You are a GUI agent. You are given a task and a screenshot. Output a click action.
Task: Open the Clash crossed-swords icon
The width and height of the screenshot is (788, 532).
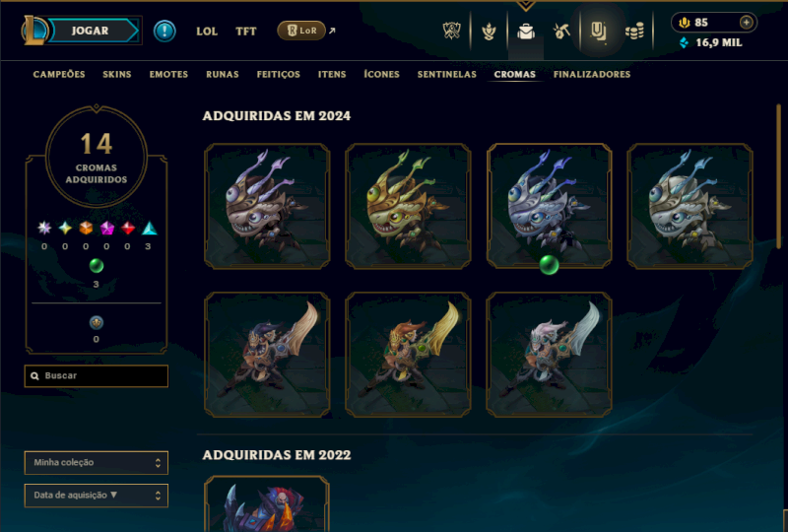(451, 32)
